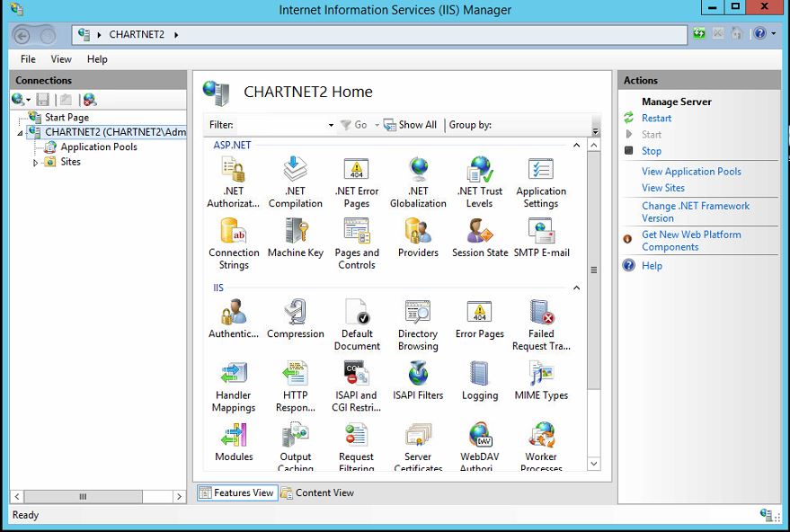The height and width of the screenshot is (532, 790).
Task: Open the SMTP E-mail feature
Action: click(x=541, y=238)
